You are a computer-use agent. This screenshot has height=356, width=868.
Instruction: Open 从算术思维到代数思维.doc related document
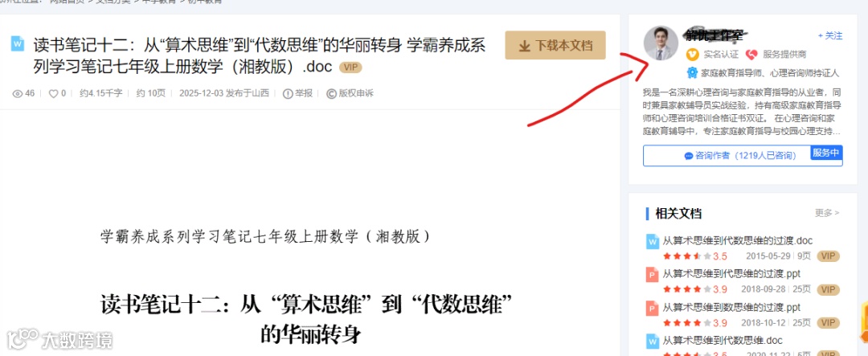[723, 340]
